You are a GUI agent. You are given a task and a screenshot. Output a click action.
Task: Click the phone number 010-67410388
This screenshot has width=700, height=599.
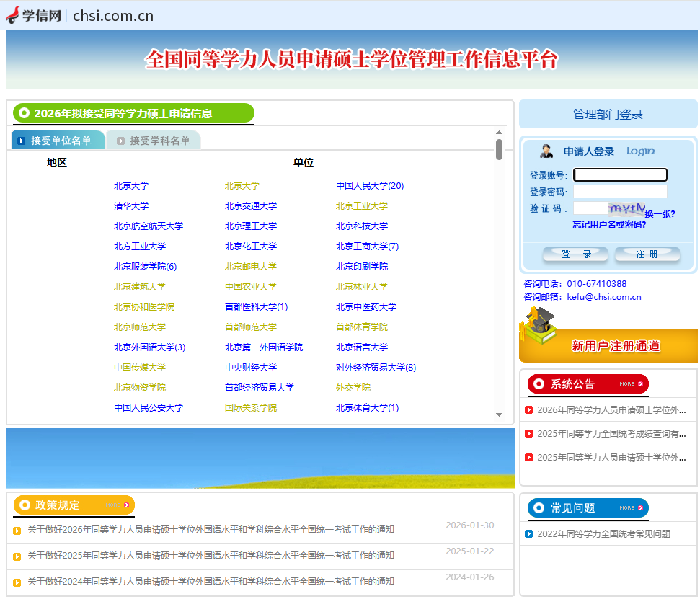(596, 283)
